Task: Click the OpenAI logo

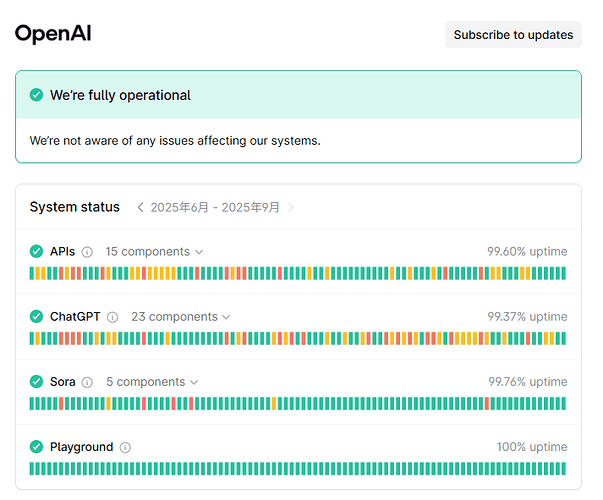Action: [53, 34]
